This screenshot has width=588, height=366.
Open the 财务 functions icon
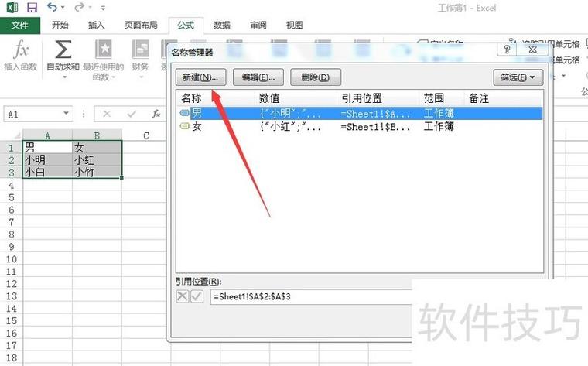[x=140, y=50]
